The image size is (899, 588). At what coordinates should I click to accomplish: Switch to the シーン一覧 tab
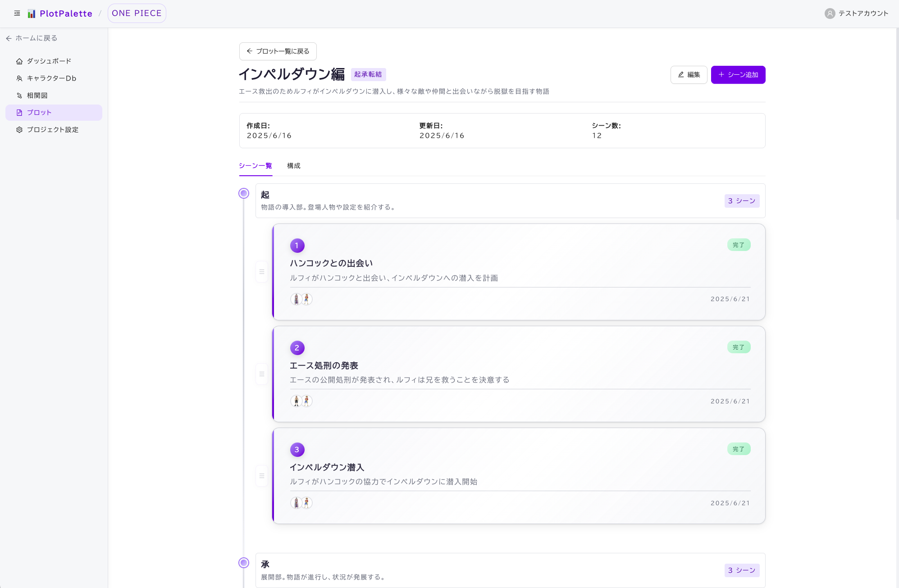pyautogui.click(x=256, y=166)
